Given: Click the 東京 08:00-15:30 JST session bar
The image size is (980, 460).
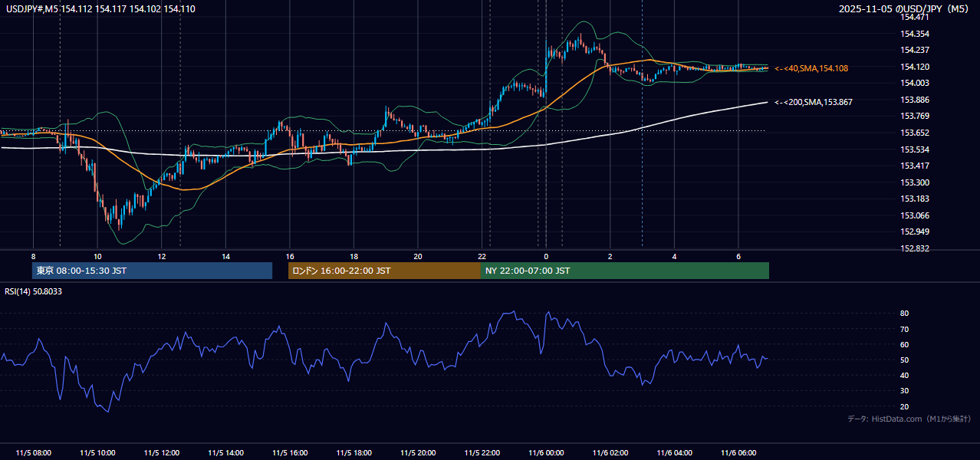Looking at the screenshot, I should (x=152, y=271).
